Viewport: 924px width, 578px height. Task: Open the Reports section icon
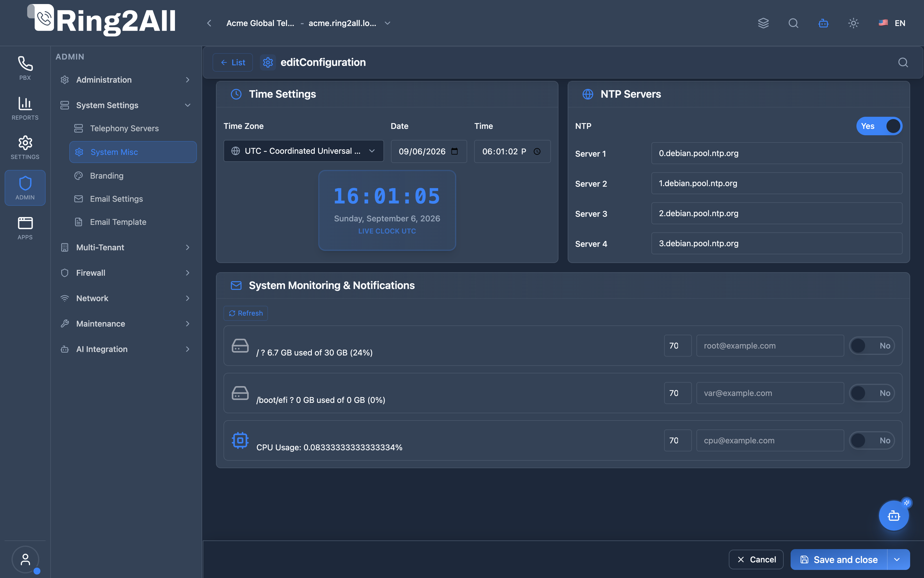[x=25, y=108]
